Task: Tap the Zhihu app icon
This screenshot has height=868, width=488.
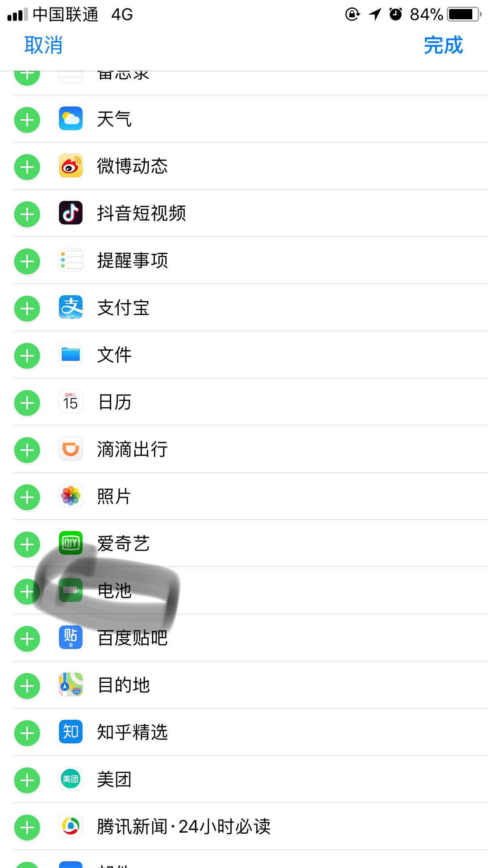Action: coord(71,732)
